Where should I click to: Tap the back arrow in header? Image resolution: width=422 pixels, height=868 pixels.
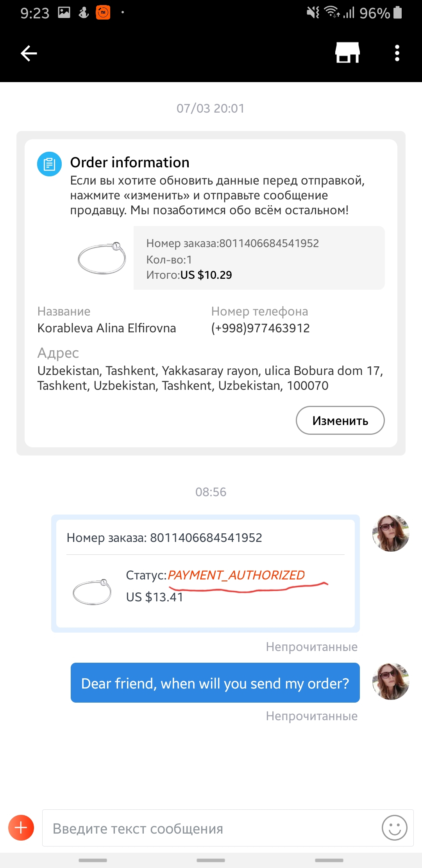(x=29, y=53)
